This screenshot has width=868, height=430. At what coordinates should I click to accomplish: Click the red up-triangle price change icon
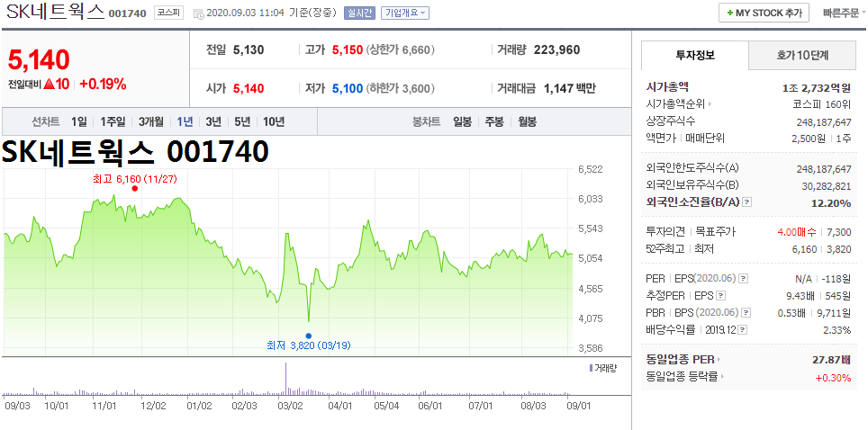tap(49, 85)
